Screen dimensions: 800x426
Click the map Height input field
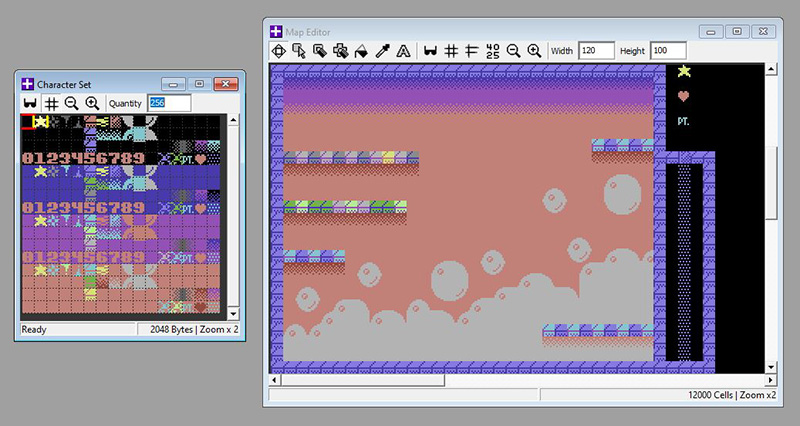(x=667, y=50)
